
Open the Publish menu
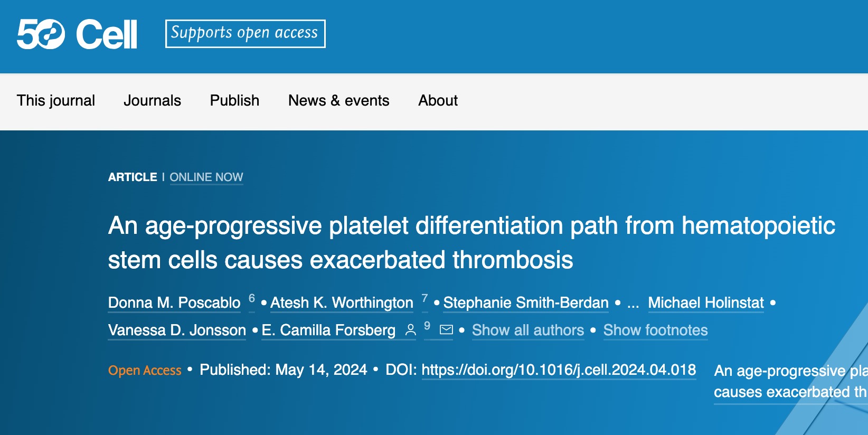(x=234, y=100)
